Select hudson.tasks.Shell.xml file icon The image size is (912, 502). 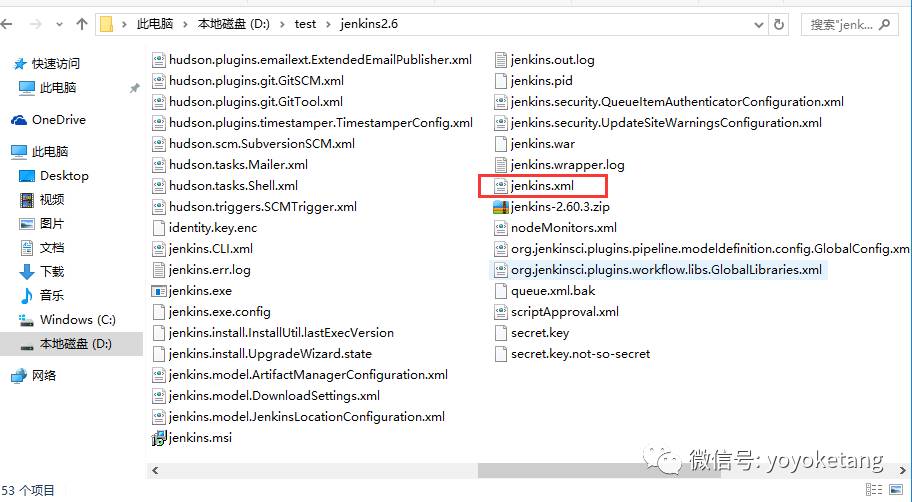click(x=159, y=186)
